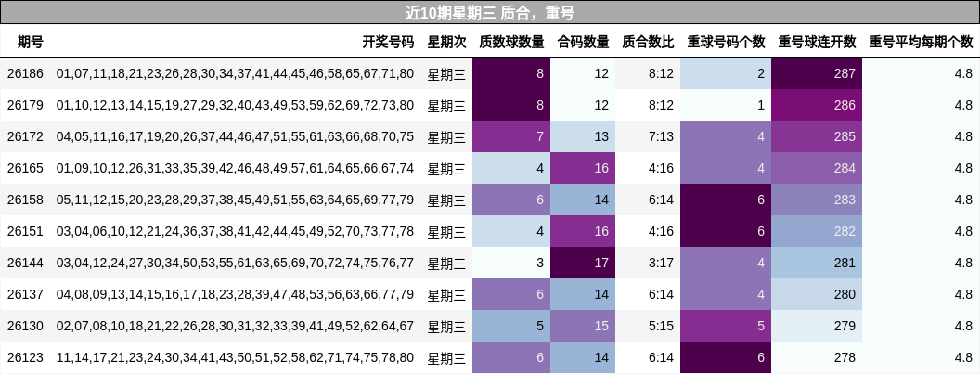Click the table title 近10期星期三 质合，重号
Image resolution: width=980 pixels, height=374 pixels.
489,12
